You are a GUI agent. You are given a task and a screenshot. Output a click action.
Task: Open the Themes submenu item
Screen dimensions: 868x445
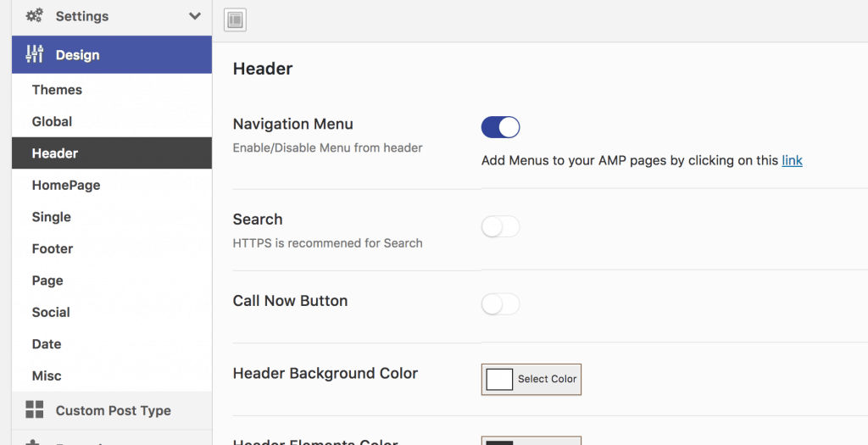tap(57, 90)
